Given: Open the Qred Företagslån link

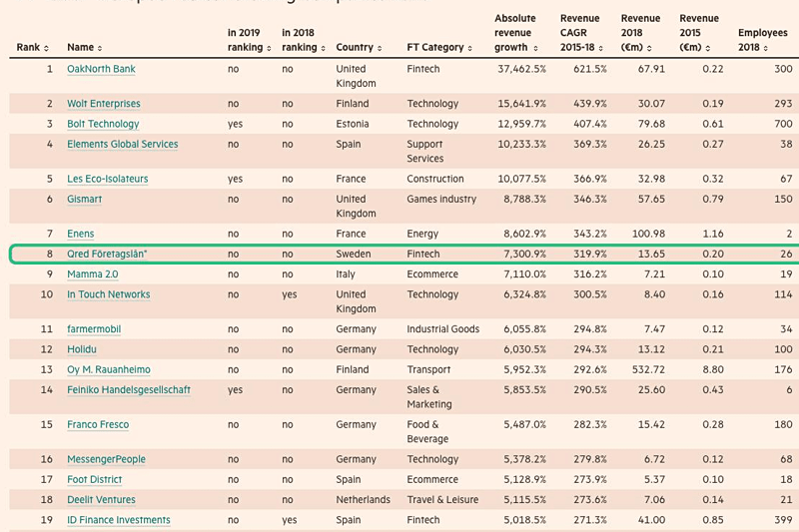Looking at the screenshot, I should [x=107, y=254].
